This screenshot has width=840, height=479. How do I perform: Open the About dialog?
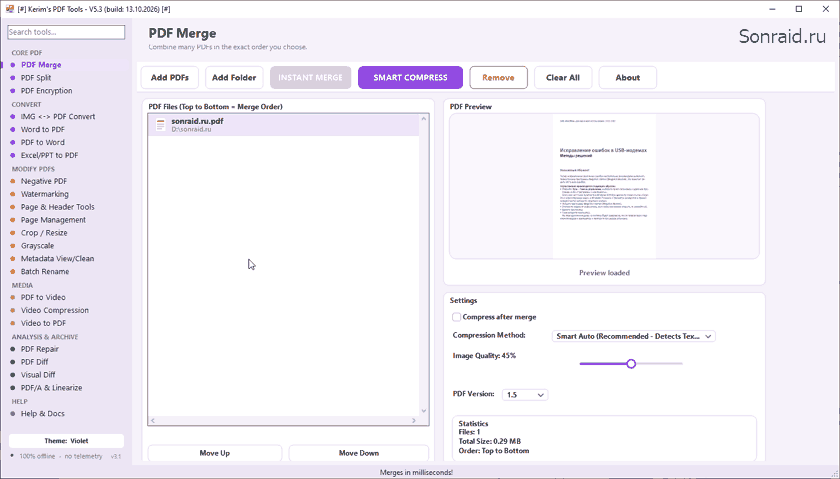(627, 78)
